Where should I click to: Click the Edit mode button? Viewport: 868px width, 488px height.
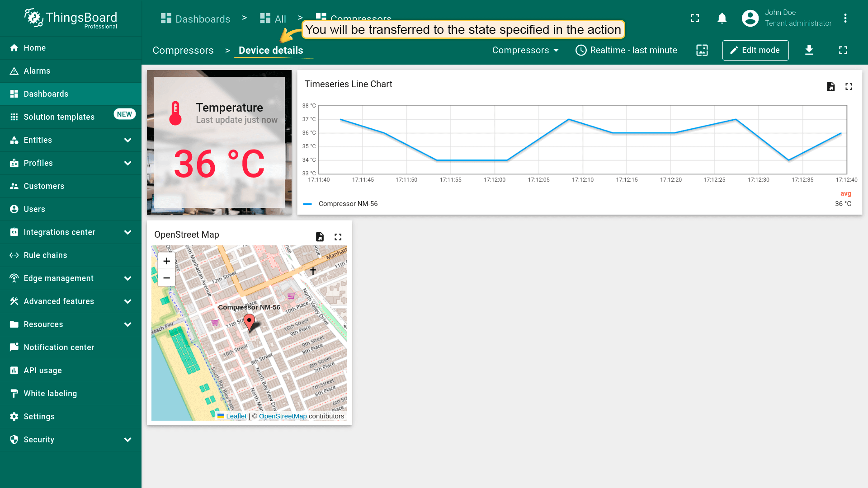pyautogui.click(x=755, y=50)
